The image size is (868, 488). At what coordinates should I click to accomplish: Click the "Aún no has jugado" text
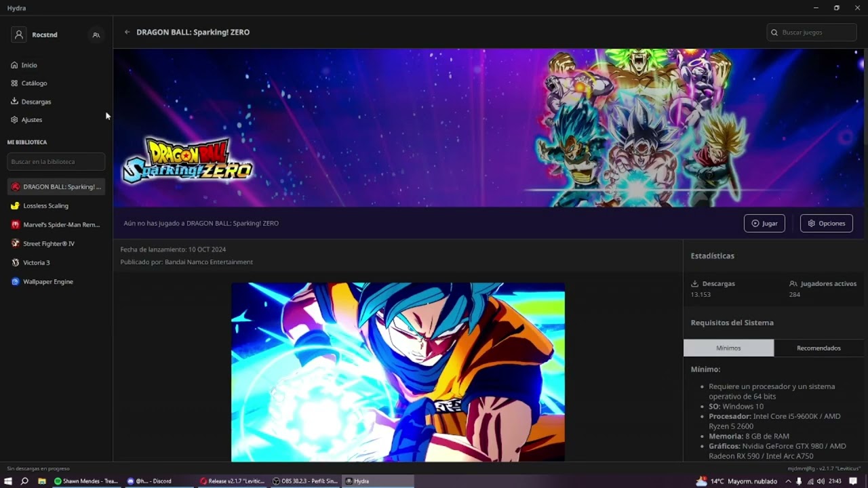[x=201, y=223]
